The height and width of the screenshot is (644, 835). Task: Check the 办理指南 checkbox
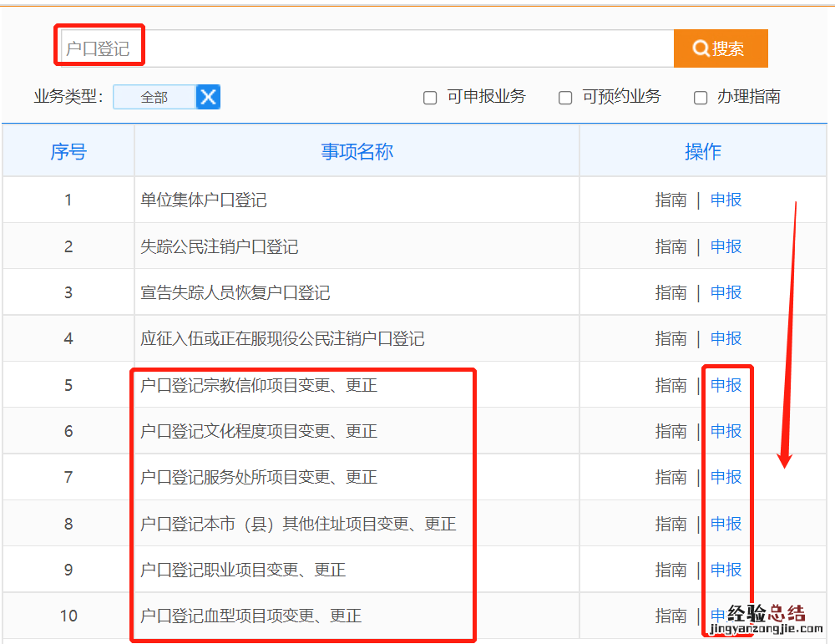click(x=701, y=98)
